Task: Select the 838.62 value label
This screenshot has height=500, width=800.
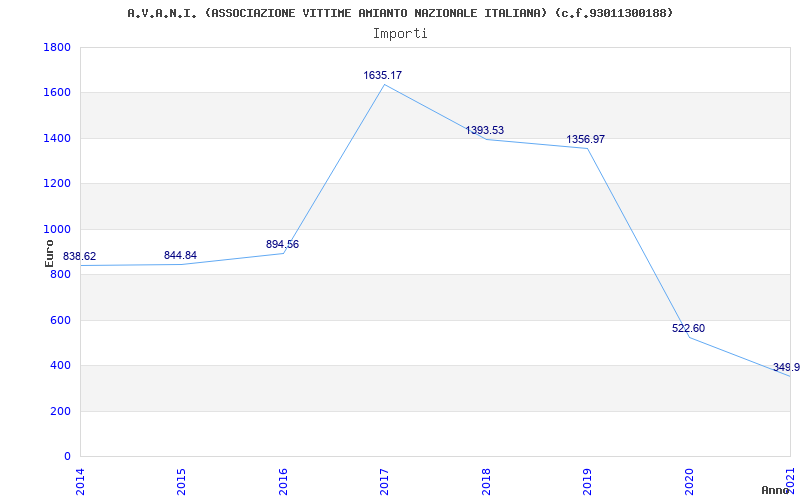Action: point(79,257)
